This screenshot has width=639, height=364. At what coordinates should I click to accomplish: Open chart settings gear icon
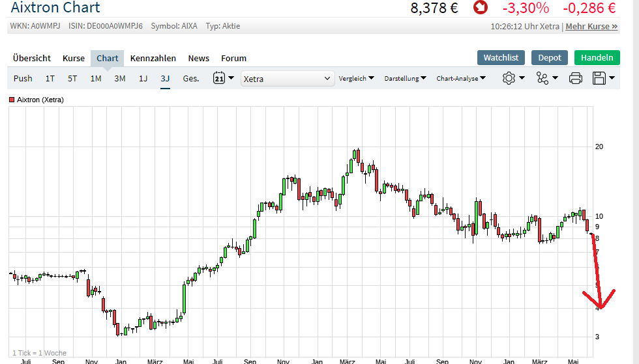point(509,78)
